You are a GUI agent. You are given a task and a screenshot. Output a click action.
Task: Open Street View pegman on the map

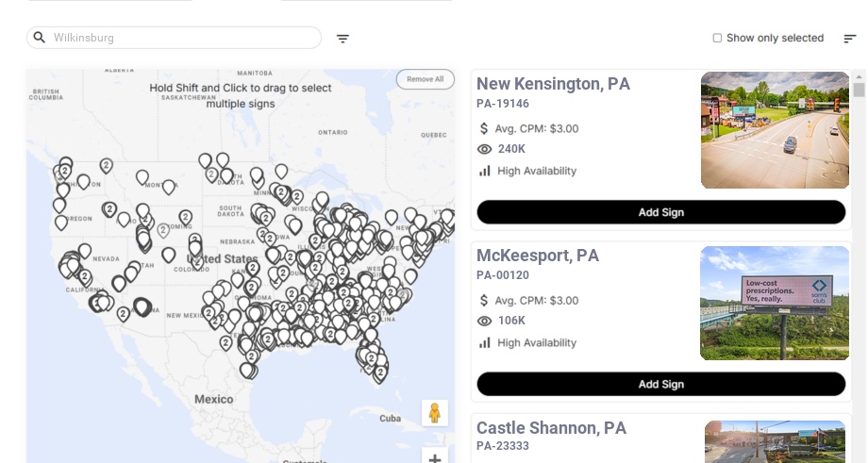[x=434, y=413]
